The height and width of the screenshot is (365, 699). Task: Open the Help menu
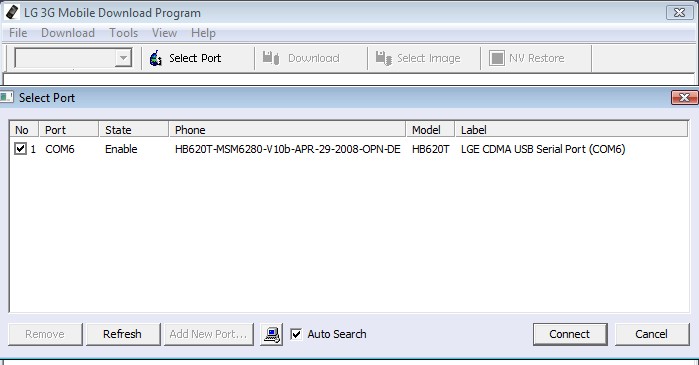pyautogui.click(x=203, y=33)
